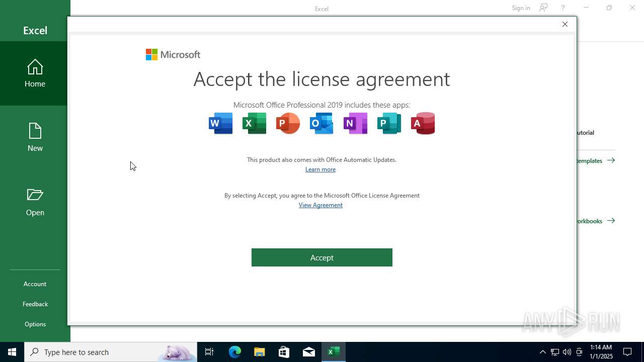Launch Microsoft Edge from taskbar
644x362 pixels.
coord(235,352)
